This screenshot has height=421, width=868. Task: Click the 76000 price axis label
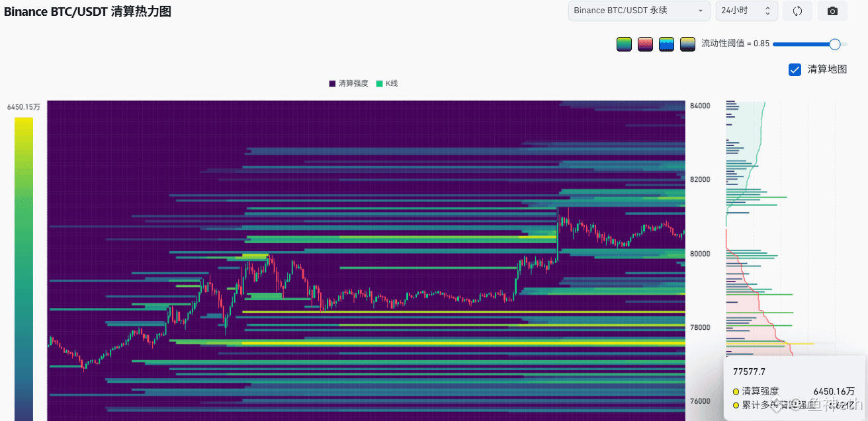700,401
